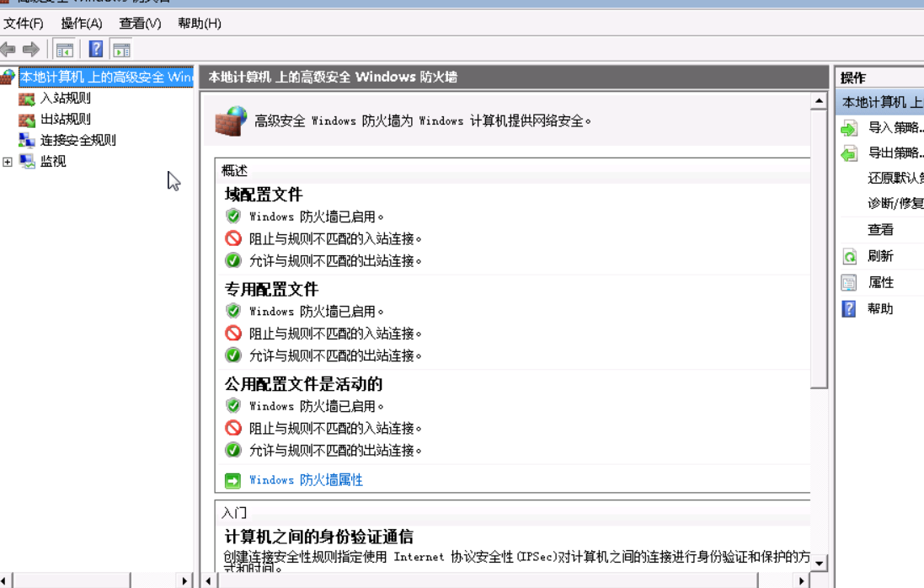Click the 刷新 refresh icon in actions pane
This screenshot has height=588, width=924.
(849, 256)
